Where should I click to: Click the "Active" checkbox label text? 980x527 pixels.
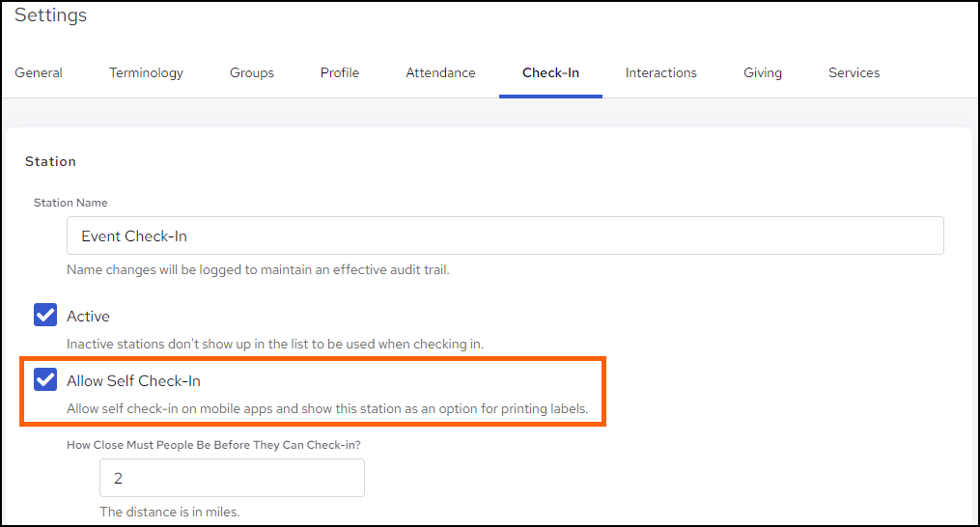[x=88, y=317]
